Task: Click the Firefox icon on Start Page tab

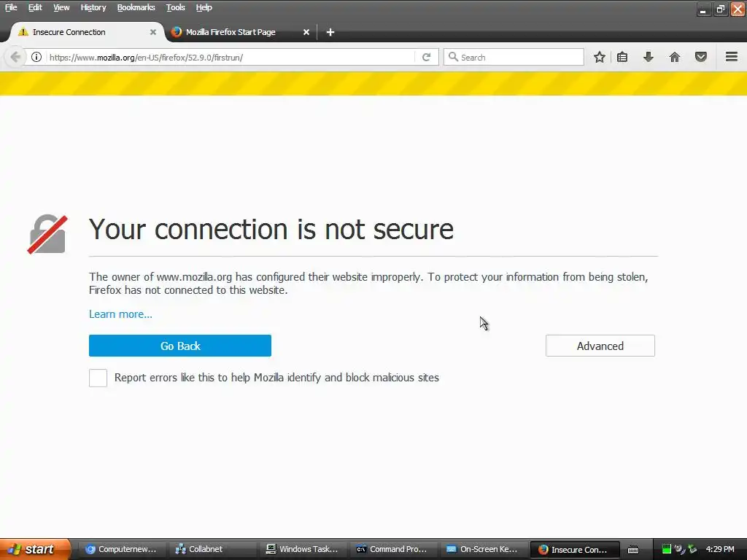Action: 177,32
